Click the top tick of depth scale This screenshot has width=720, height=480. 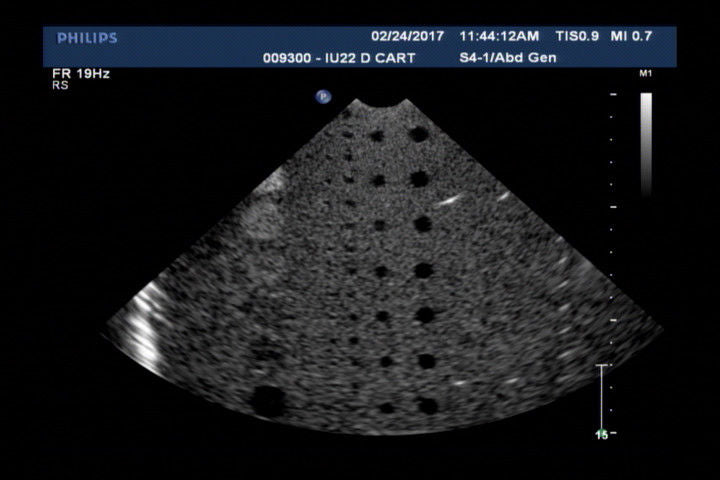[x=612, y=96]
